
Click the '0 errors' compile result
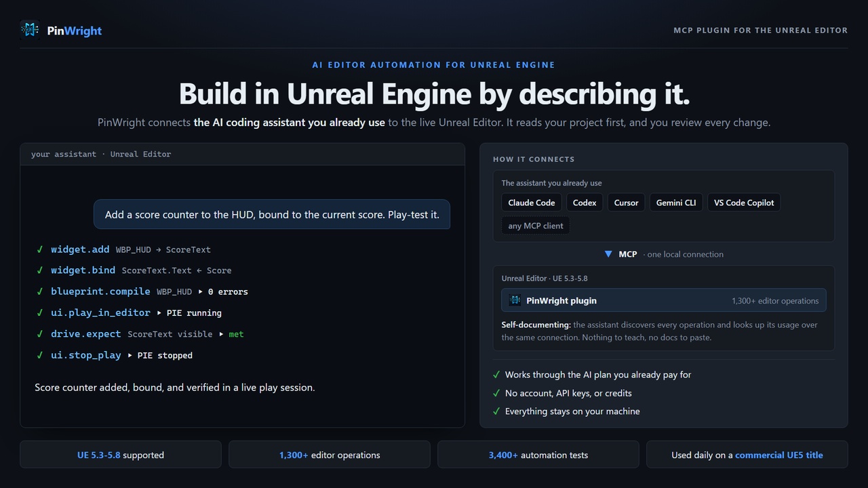coord(228,291)
